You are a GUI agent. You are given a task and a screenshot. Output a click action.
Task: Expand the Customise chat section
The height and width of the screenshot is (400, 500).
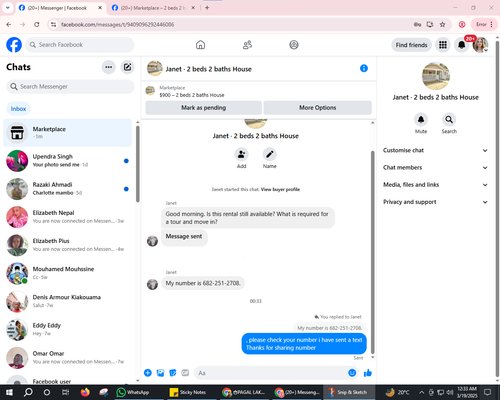coord(435,150)
